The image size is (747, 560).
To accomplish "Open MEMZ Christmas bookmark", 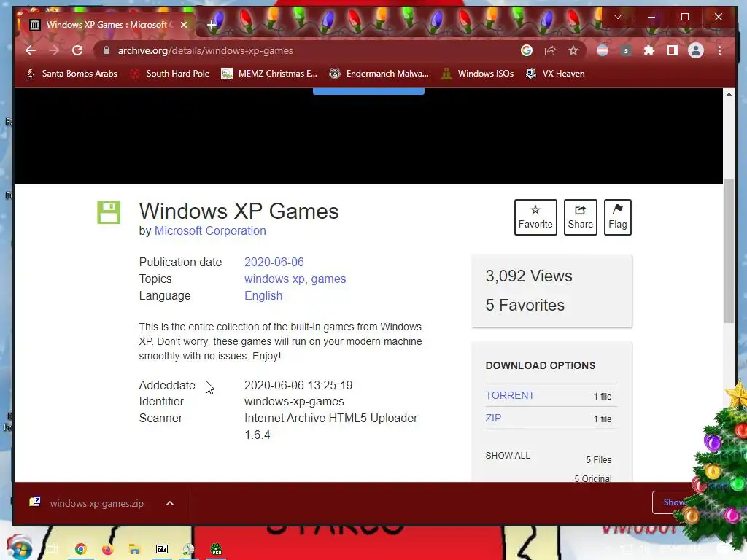I will 269,74.
